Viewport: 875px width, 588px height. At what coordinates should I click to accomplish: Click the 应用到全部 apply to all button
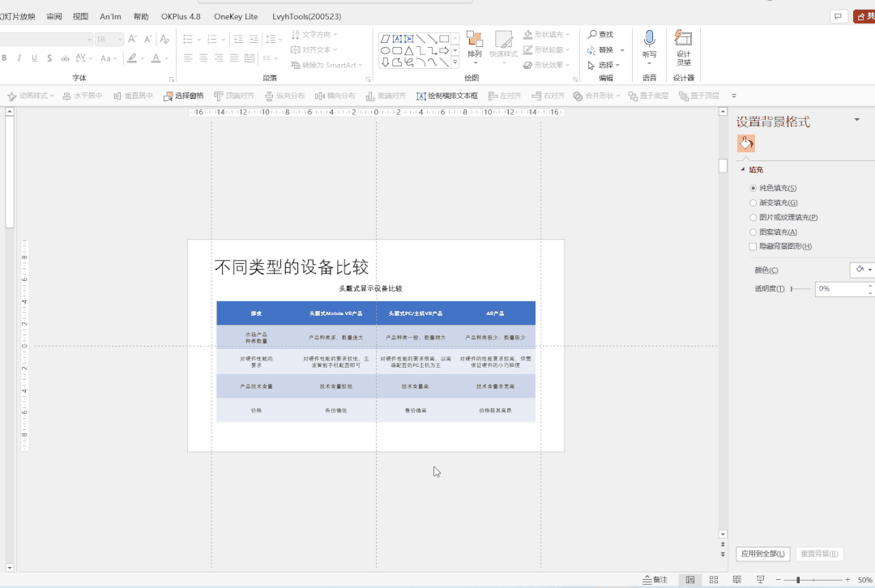[763, 553]
